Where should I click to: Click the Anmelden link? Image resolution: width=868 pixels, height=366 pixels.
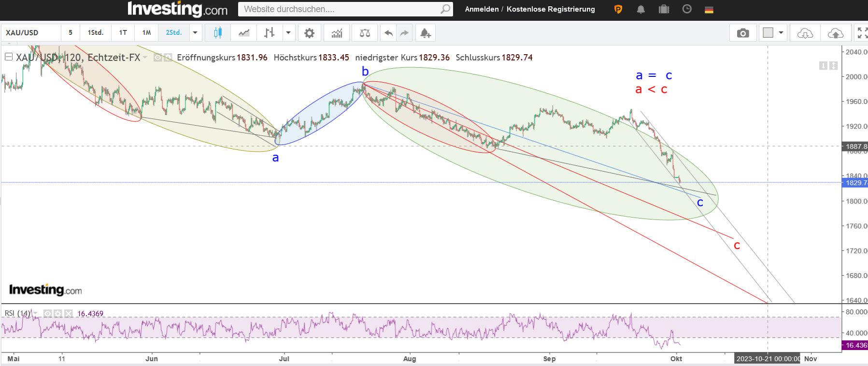(482, 9)
